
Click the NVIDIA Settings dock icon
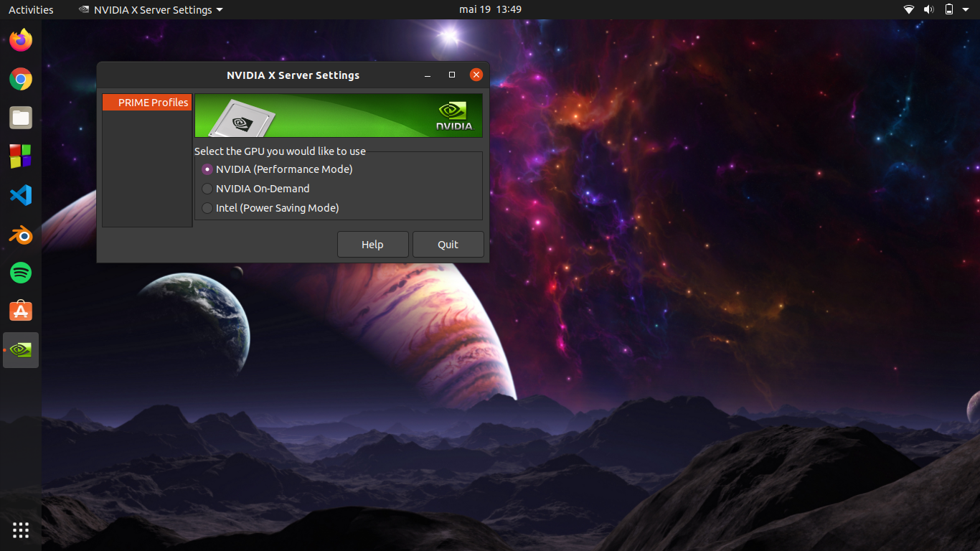tap(21, 350)
